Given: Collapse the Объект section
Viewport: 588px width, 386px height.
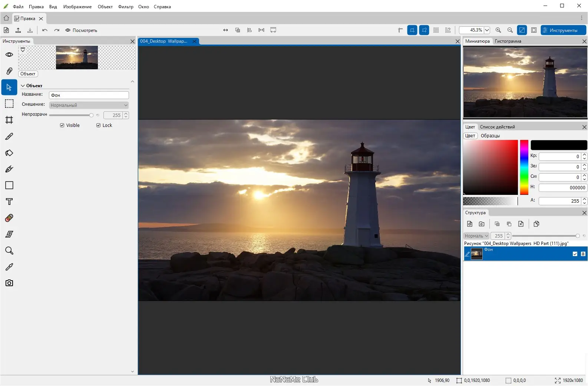Looking at the screenshot, I should point(23,86).
